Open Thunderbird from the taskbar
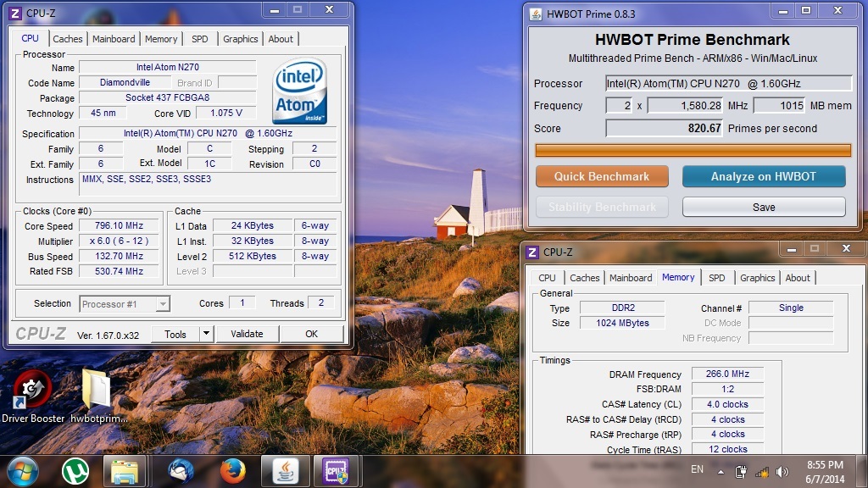This screenshot has height=488, width=868. (x=181, y=472)
